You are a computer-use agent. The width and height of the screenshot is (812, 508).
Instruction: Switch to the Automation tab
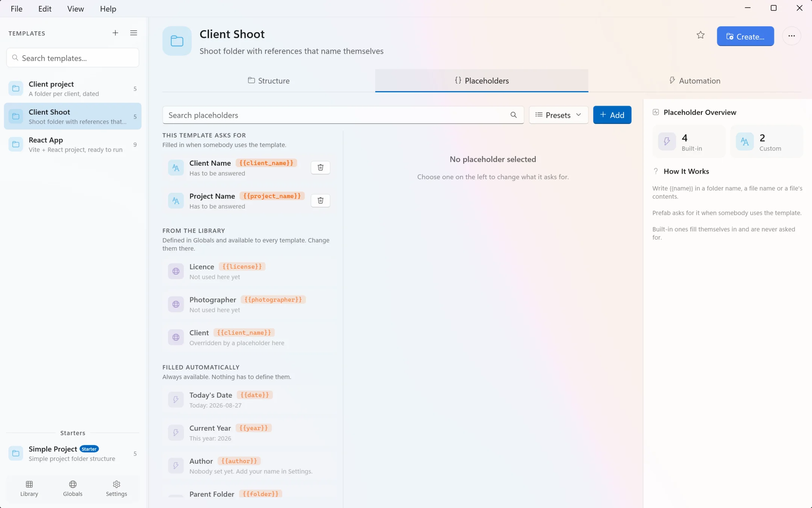(x=695, y=81)
